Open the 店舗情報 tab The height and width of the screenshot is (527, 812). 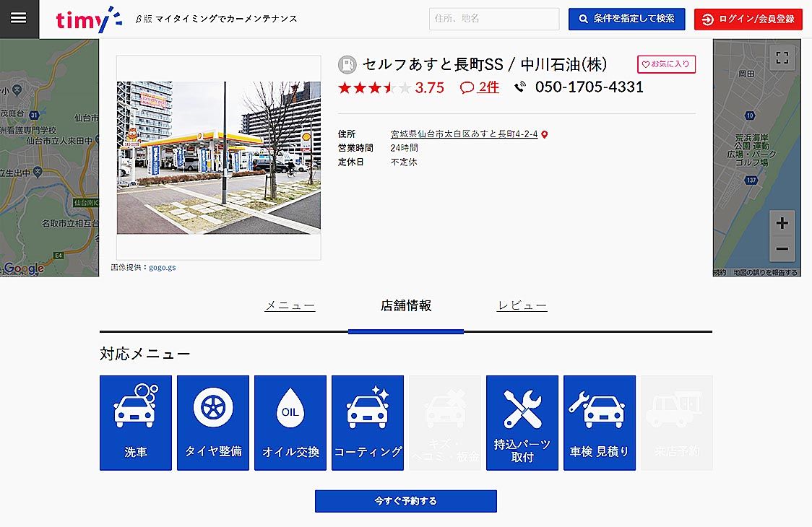coord(406,305)
